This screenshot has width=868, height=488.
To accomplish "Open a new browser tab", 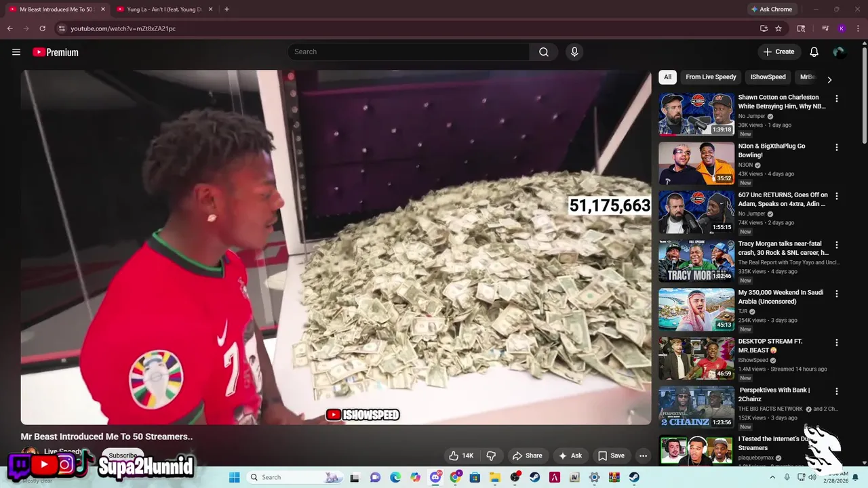I will pyautogui.click(x=226, y=9).
